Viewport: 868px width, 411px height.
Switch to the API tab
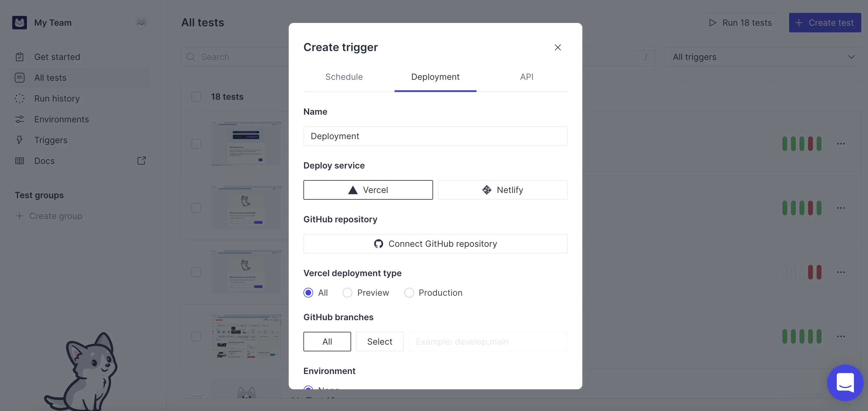(526, 77)
